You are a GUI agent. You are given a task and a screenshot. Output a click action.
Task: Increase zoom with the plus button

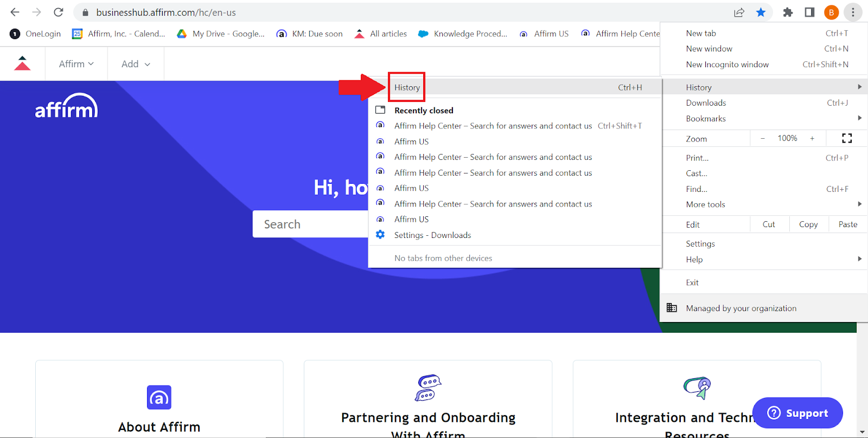click(812, 138)
